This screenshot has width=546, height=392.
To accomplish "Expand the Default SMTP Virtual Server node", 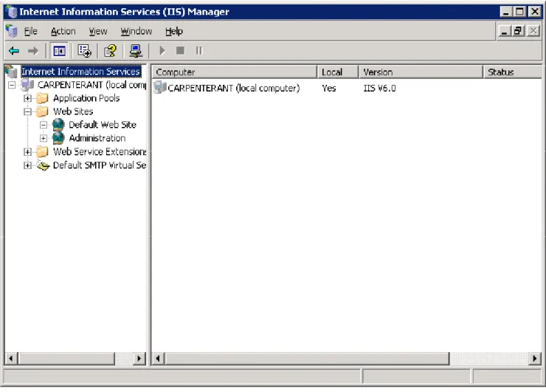I will coord(27,165).
